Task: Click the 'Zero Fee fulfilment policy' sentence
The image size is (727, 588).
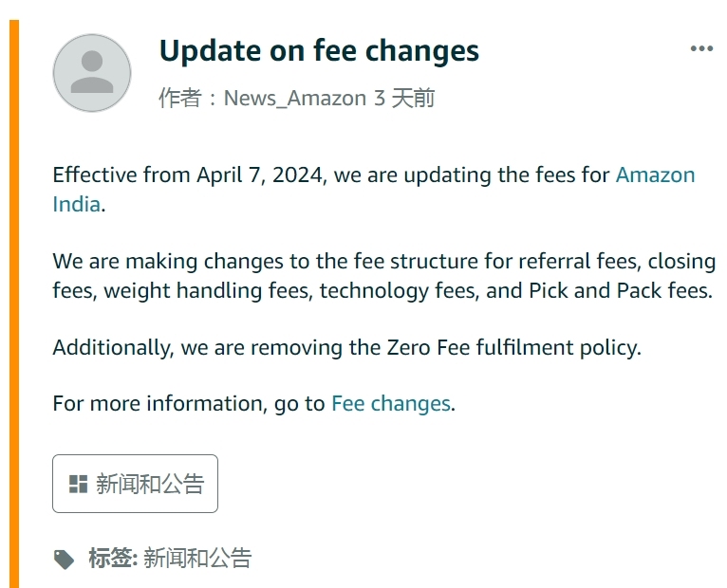Action: click(513, 347)
